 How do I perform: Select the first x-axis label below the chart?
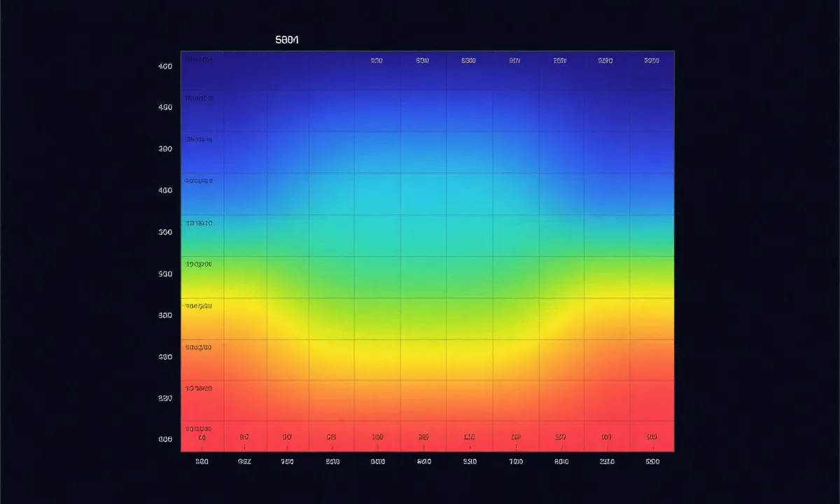tap(202, 462)
